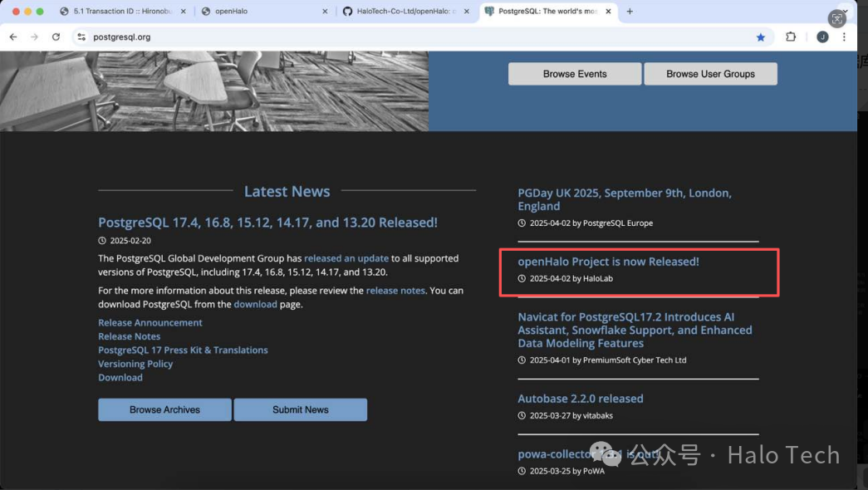The height and width of the screenshot is (490, 868).
Task: Open PostgreSQL 17.4, 16.8 Released headline
Action: coord(267,223)
